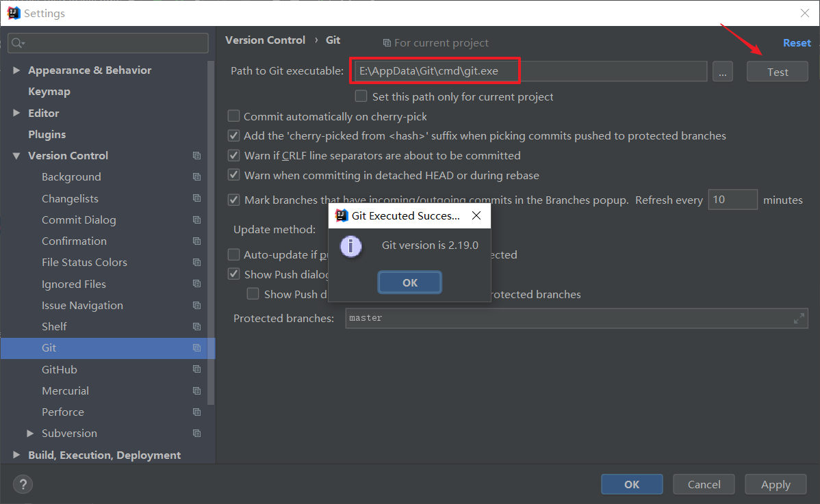The image size is (820, 504).
Task: Select Mercurial settings page
Action: (x=66, y=390)
